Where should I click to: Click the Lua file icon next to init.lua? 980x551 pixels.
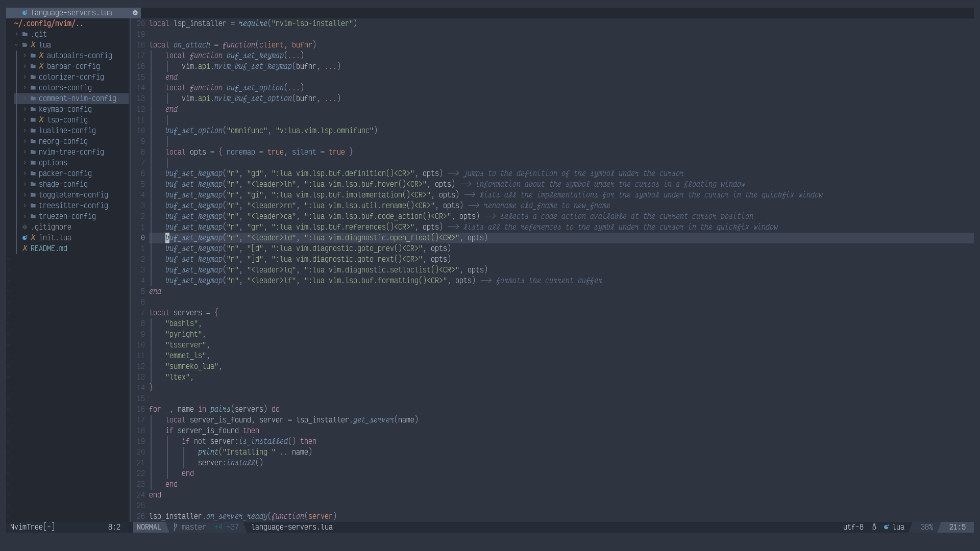24,238
